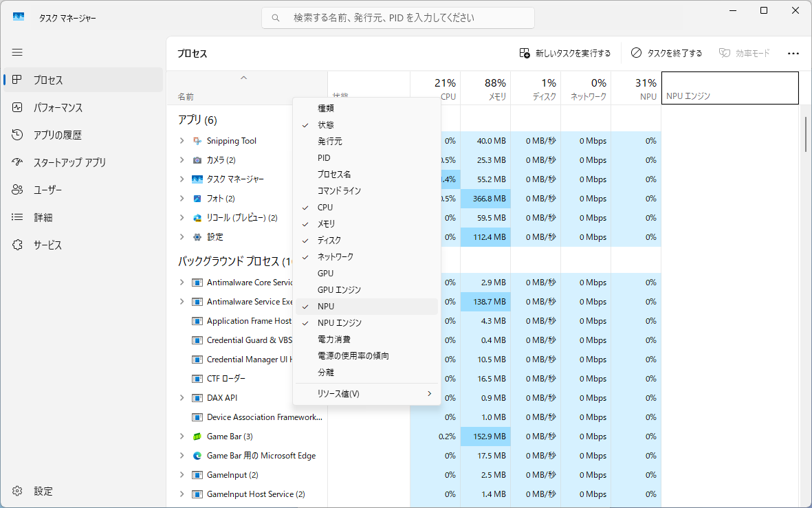
Task: Open 設定 at bottom of sidebar
Action: 83,491
